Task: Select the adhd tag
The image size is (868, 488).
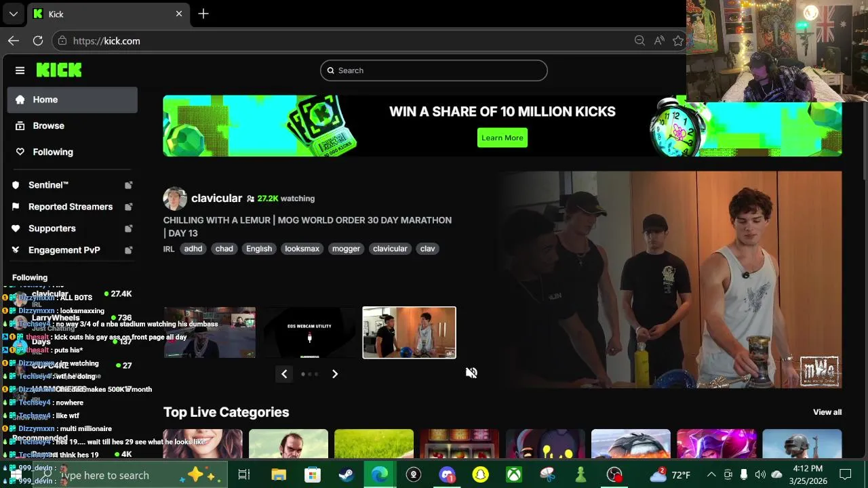Action: coord(193,249)
